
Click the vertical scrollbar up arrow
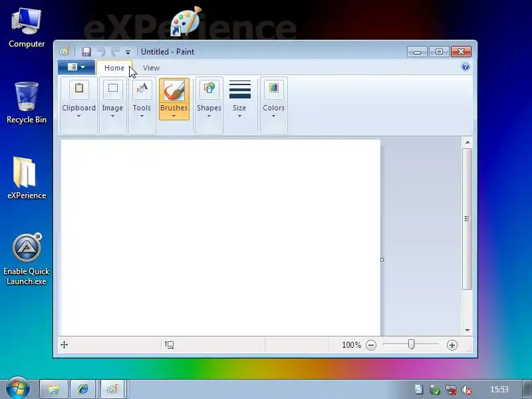[467, 142]
